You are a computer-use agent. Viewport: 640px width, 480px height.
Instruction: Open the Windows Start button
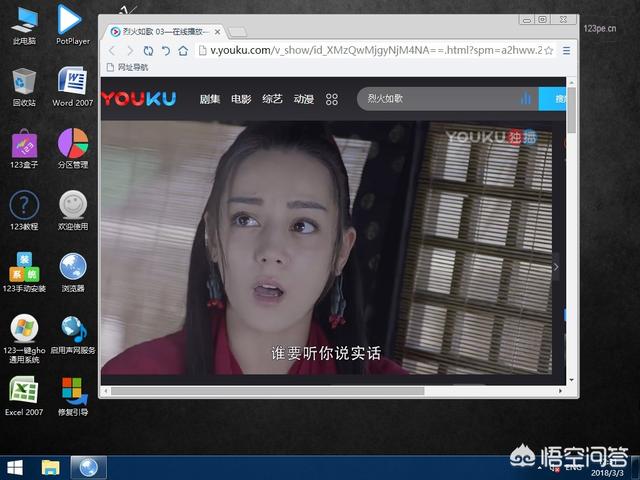[15, 468]
